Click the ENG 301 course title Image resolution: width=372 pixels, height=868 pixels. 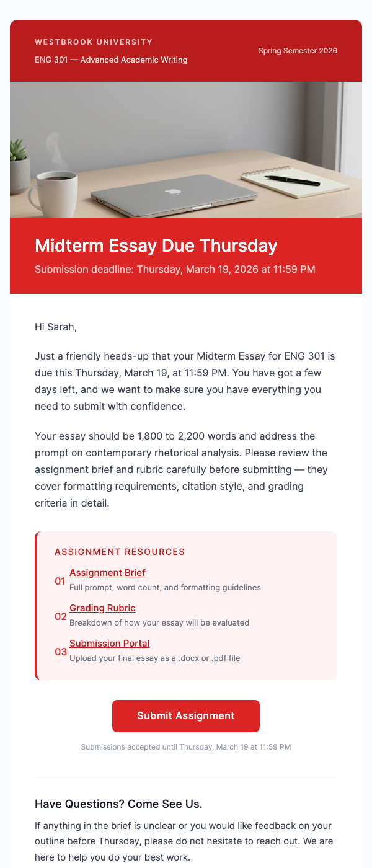tap(110, 60)
